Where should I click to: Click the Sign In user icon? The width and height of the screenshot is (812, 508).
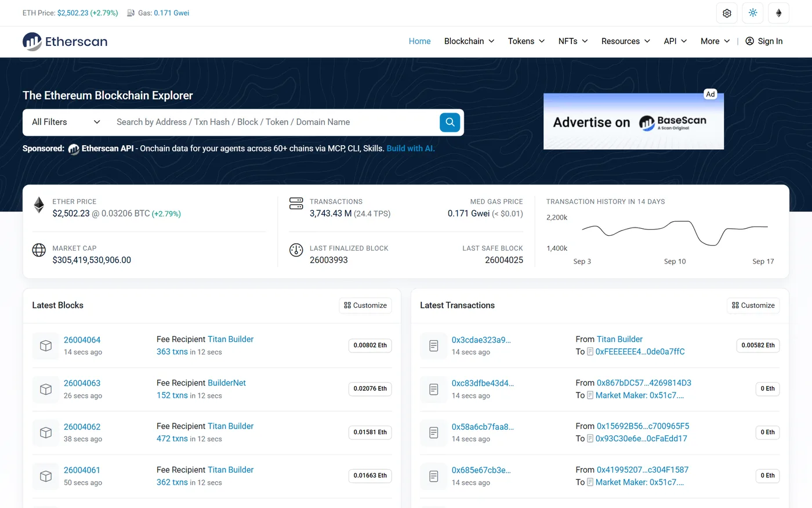[749, 41]
